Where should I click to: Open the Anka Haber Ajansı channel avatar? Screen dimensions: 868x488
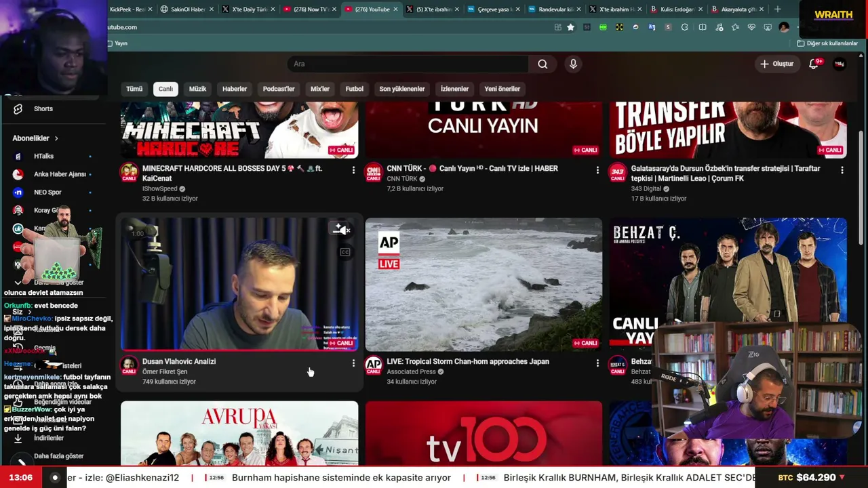tap(18, 174)
